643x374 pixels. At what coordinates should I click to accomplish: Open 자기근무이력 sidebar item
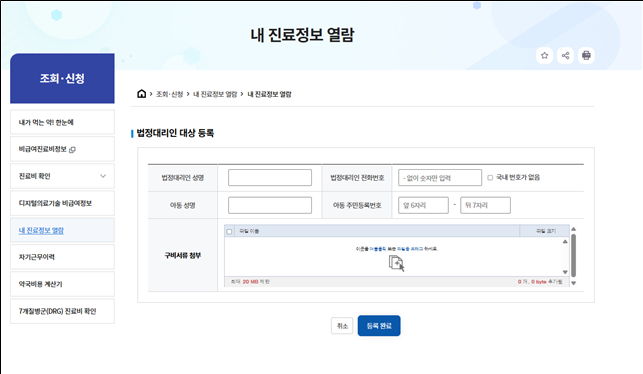62,257
